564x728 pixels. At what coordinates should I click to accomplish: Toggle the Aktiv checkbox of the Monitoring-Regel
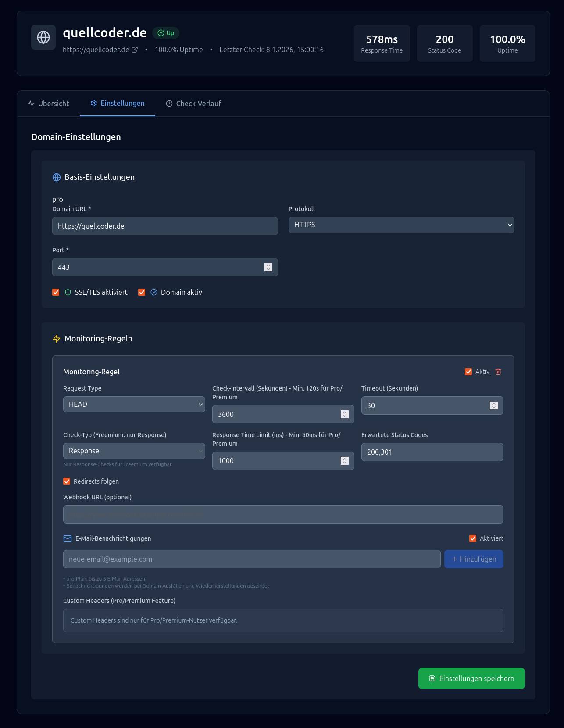[x=468, y=372]
